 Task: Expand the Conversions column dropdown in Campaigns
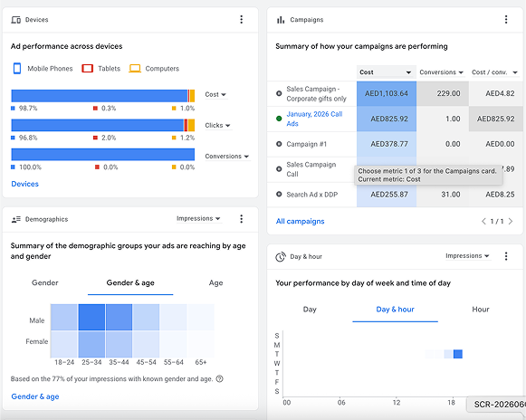coord(441,72)
